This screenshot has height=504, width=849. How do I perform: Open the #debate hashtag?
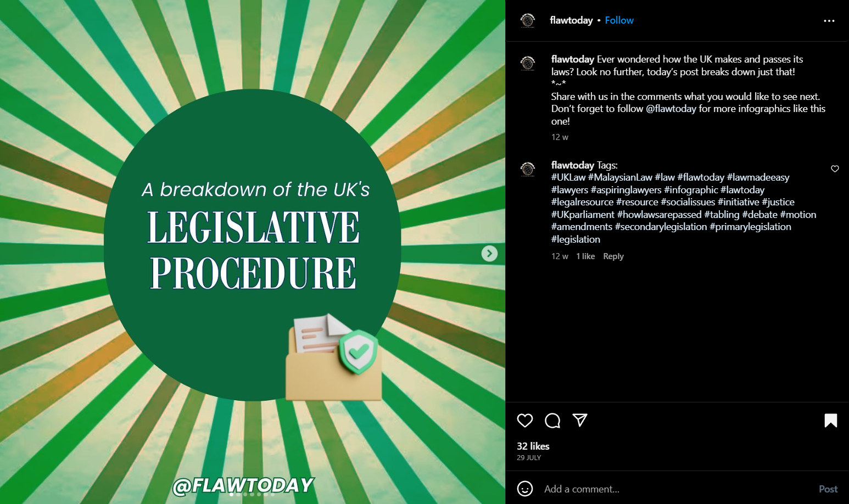point(760,215)
